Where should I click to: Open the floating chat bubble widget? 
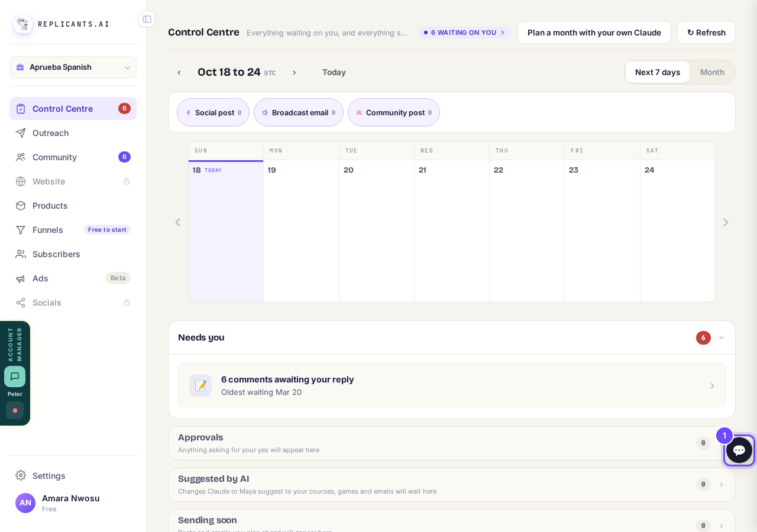(x=739, y=450)
